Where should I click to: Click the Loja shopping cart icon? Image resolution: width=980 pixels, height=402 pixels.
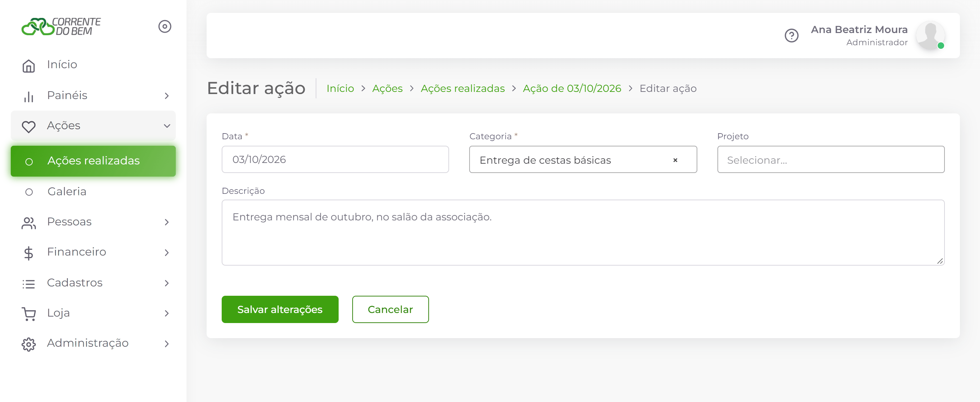click(29, 314)
